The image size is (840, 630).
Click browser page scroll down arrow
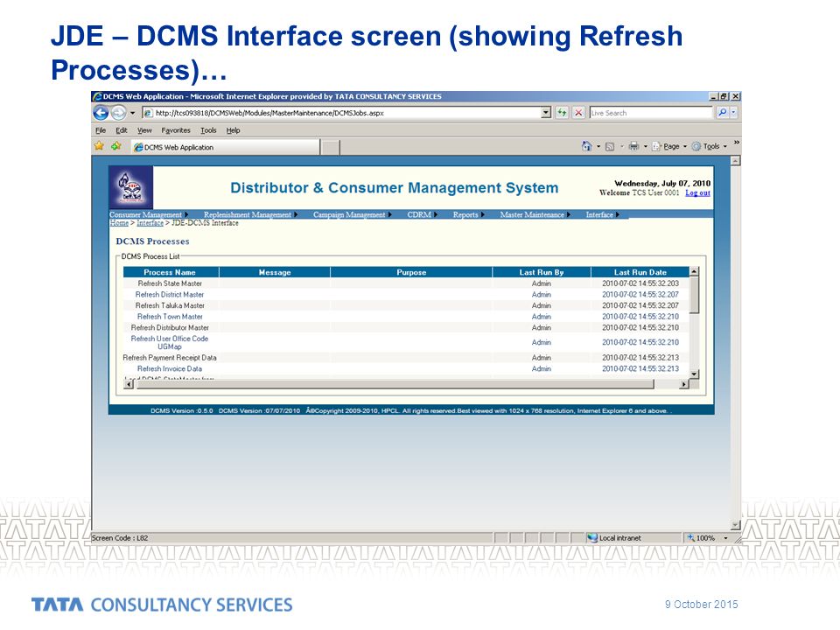(x=736, y=526)
